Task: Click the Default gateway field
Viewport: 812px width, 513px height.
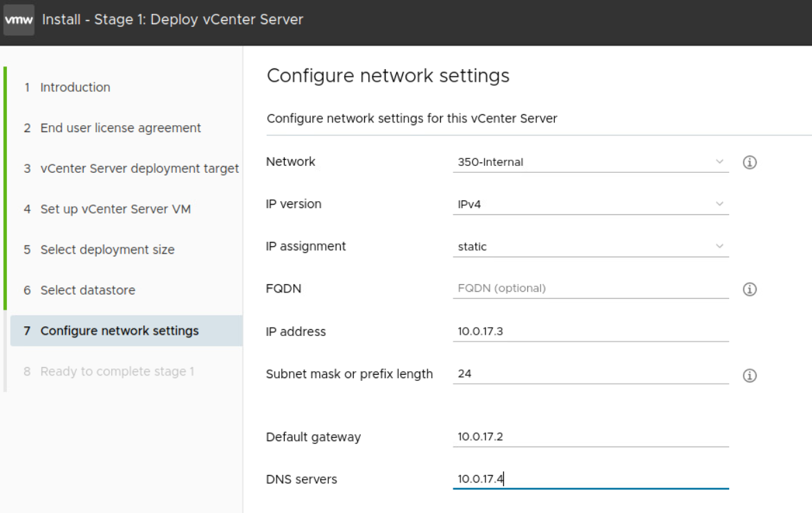Action: point(590,437)
